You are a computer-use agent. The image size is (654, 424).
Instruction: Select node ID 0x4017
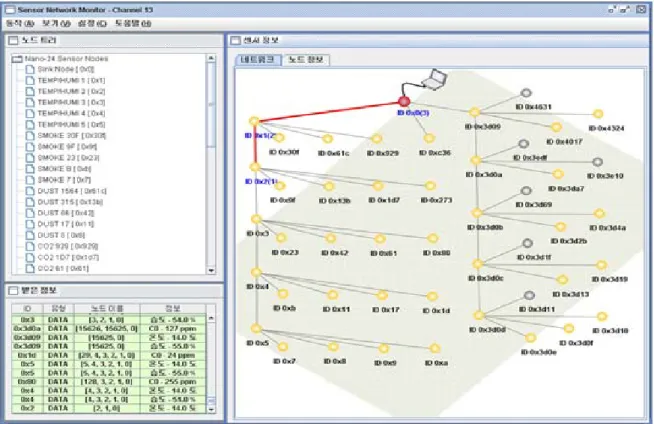(556, 127)
